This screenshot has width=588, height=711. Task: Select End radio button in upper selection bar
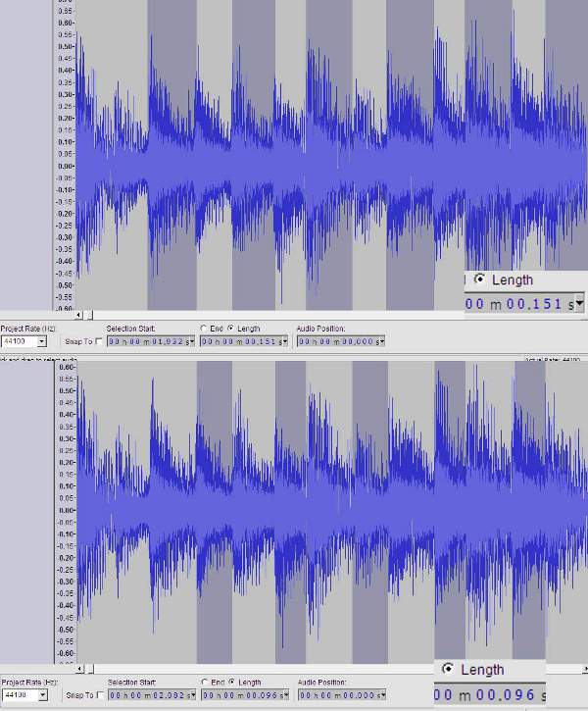click(204, 328)
